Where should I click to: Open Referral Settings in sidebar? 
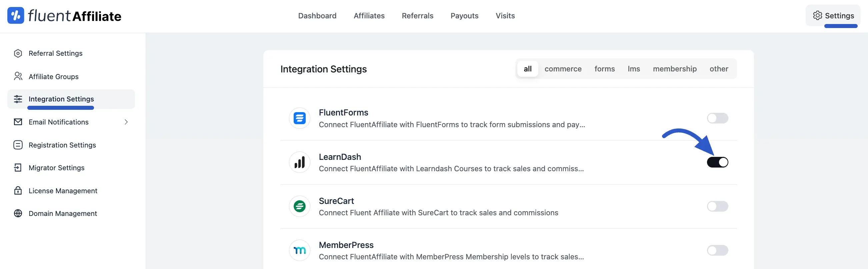[71, 53]
